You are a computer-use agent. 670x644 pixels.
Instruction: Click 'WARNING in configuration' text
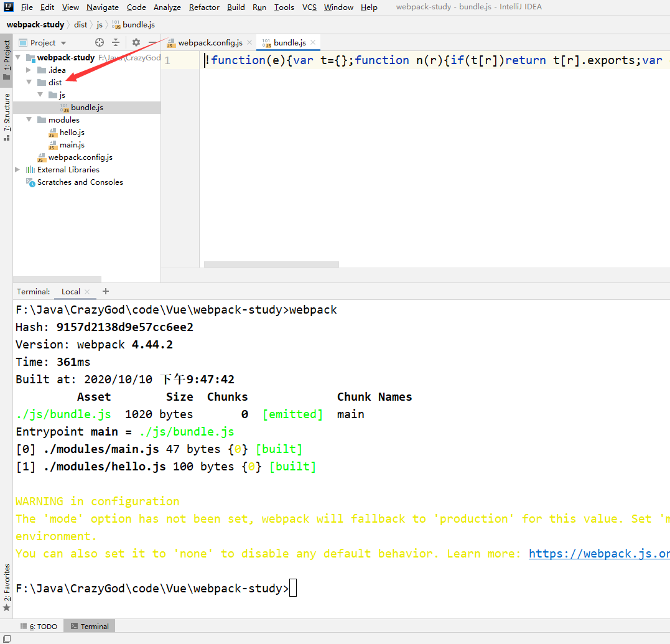pos(98,502)
